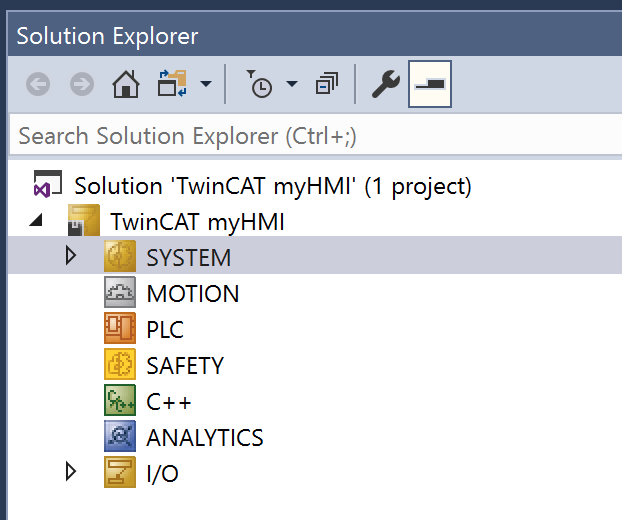Image resolution: width=622 pixels, height=520 pixels.
Task: Open Properties with the wrench icon
Action: tap(385, 84)
